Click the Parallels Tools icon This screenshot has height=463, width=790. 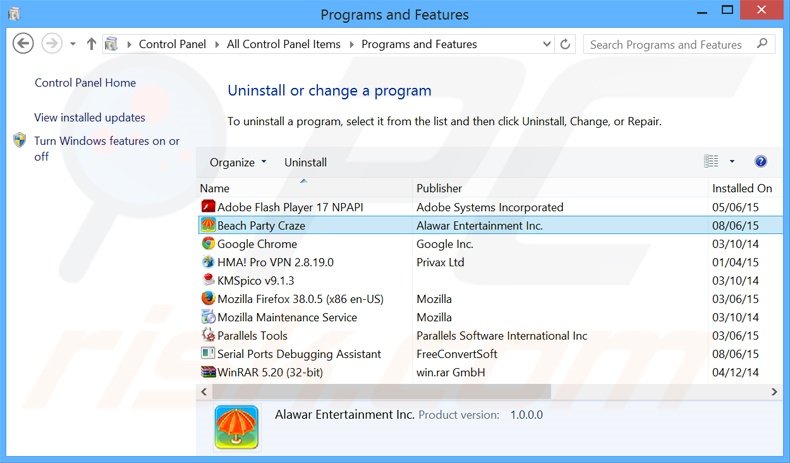coord(208,335)
